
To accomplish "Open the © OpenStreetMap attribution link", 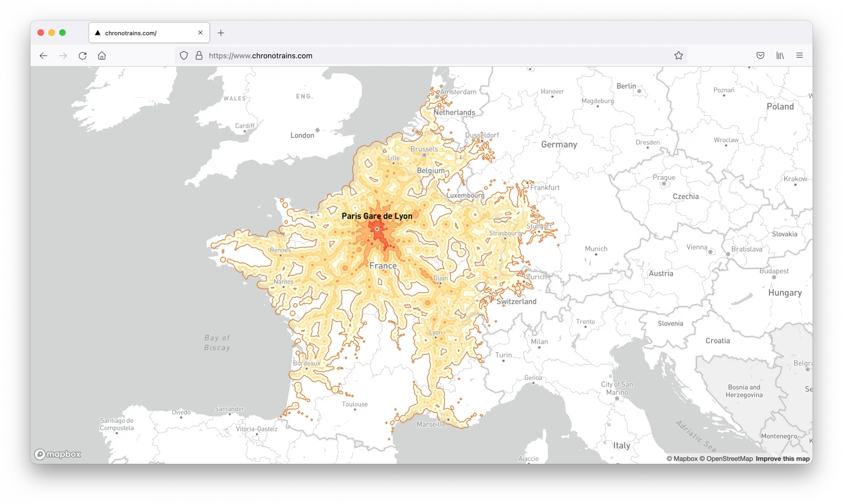I will 726,459.
